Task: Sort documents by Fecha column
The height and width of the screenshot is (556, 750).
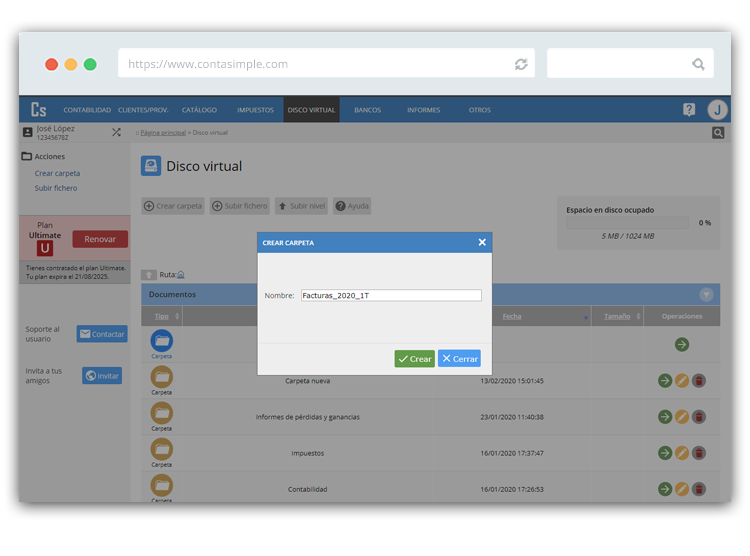Action: tap(512, 316)
